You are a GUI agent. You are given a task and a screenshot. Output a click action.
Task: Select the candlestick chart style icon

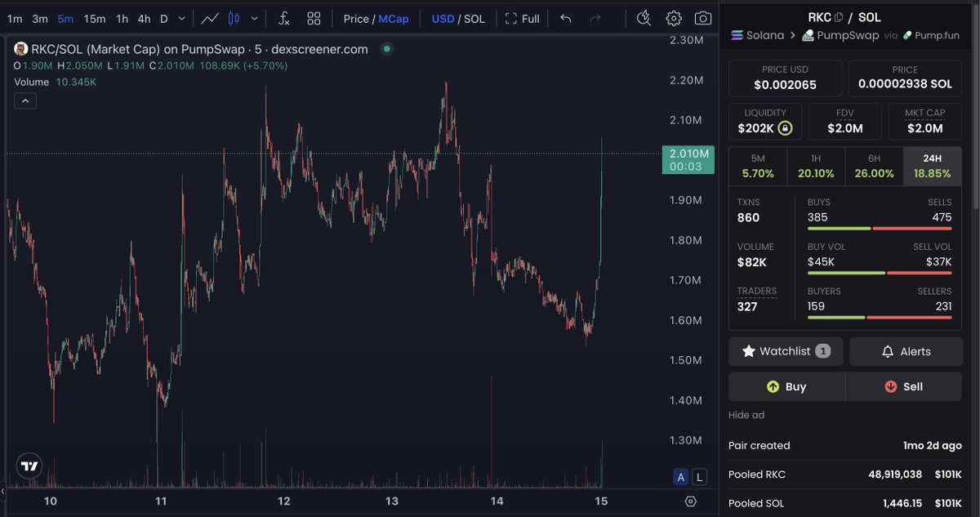point(234,18)
